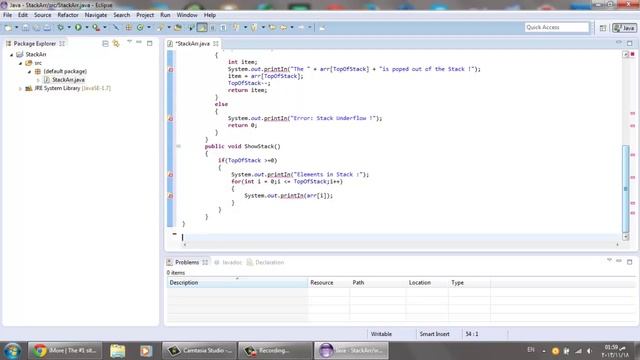Click the Previous Annotation icon
Screen dimensions: 640x360
pos(254,27)
